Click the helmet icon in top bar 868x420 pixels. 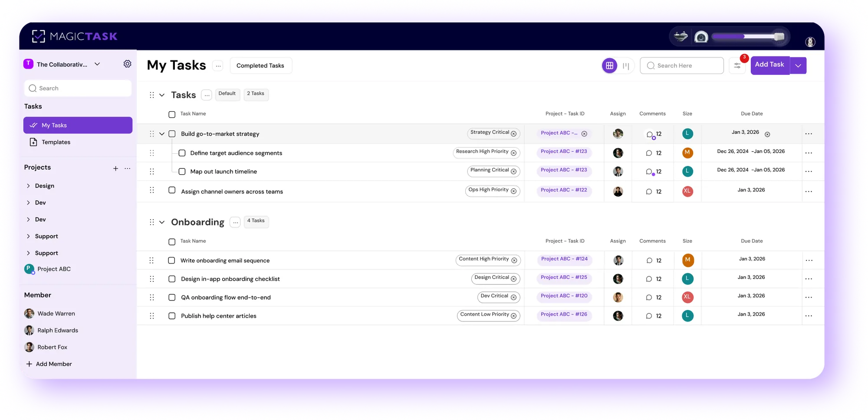click(701, 37)
